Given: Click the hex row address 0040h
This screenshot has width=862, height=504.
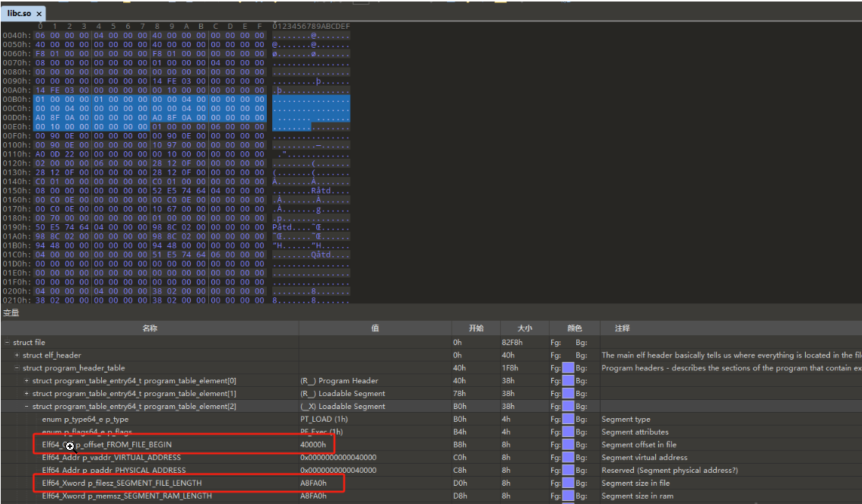Looking at the screenshot, I should [17, 35].
